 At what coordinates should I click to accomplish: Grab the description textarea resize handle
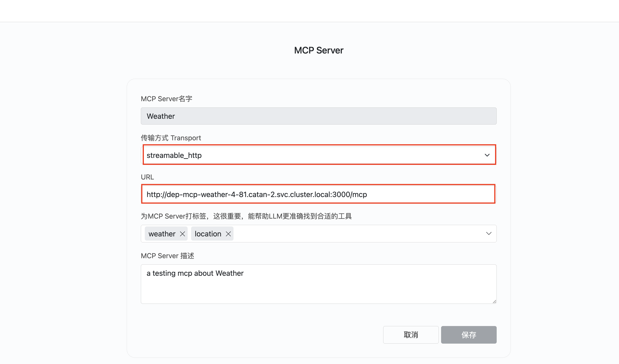(x=494, y=301)
